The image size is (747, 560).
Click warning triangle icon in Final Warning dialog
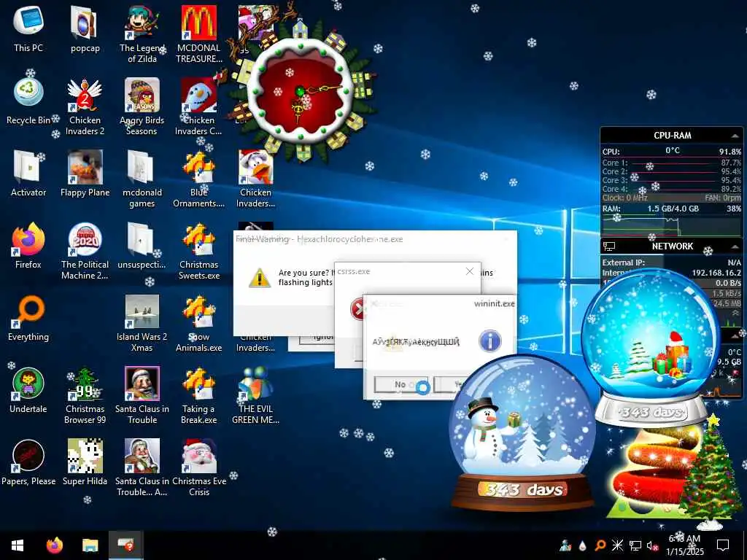pos(260,278)
